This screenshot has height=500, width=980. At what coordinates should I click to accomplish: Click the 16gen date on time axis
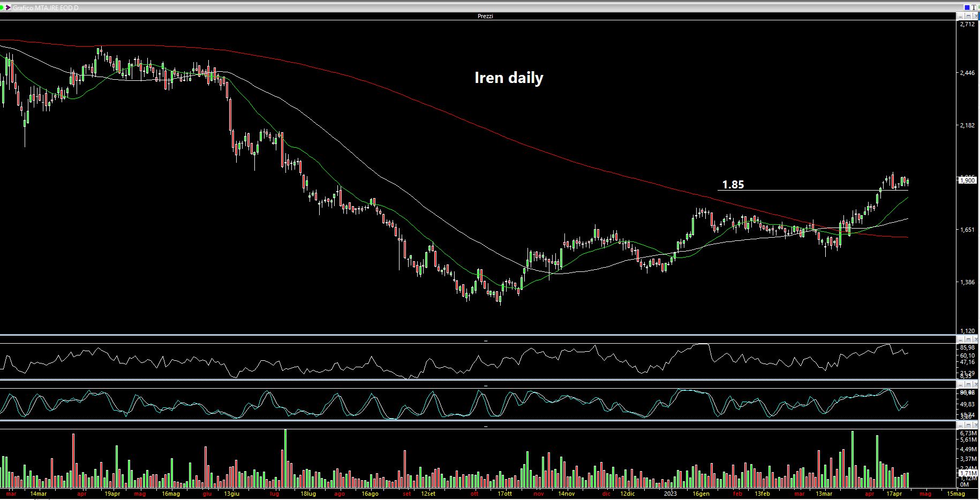pyautogui.click(x=701, y=494)
